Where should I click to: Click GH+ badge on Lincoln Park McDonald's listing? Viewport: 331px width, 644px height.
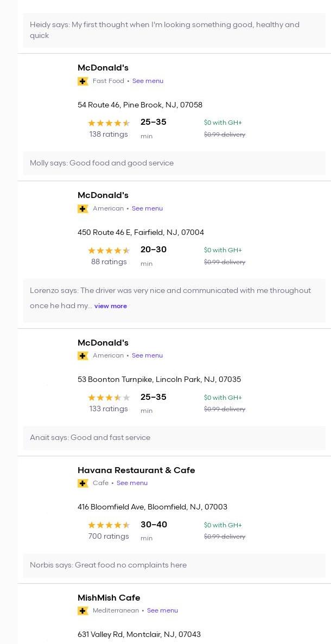(x=83, y=356)
